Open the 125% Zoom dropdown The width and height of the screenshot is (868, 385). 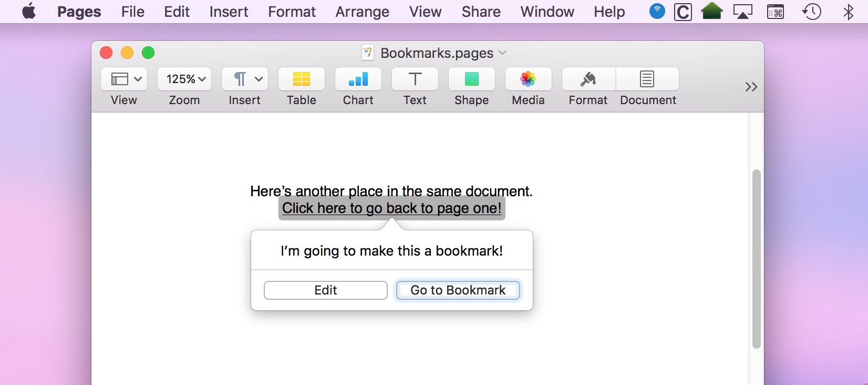point(184,79)
